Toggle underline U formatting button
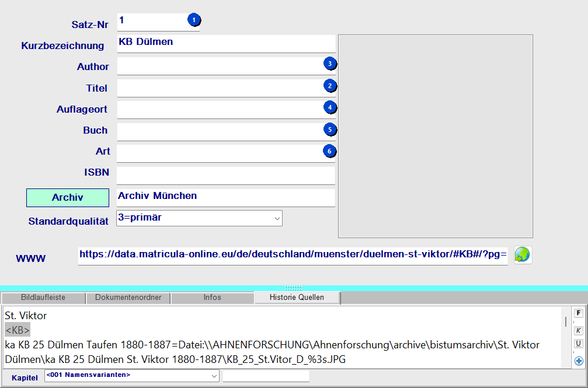588x388 pixels. pos(579,344)
